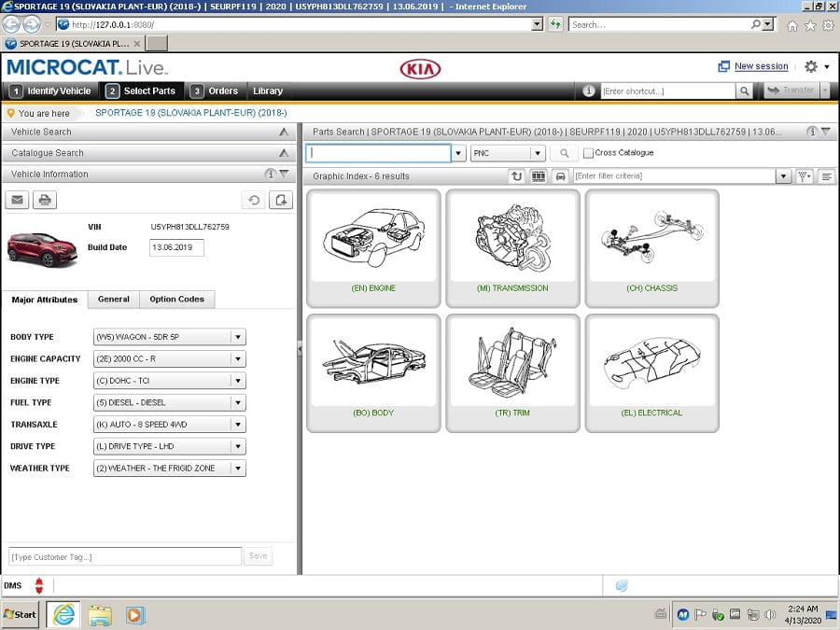Image resolution: width=840 pixels, height=630 pixels.
Task: Open the (CH) CHASSIS graphic
Action: coord(652,248)
